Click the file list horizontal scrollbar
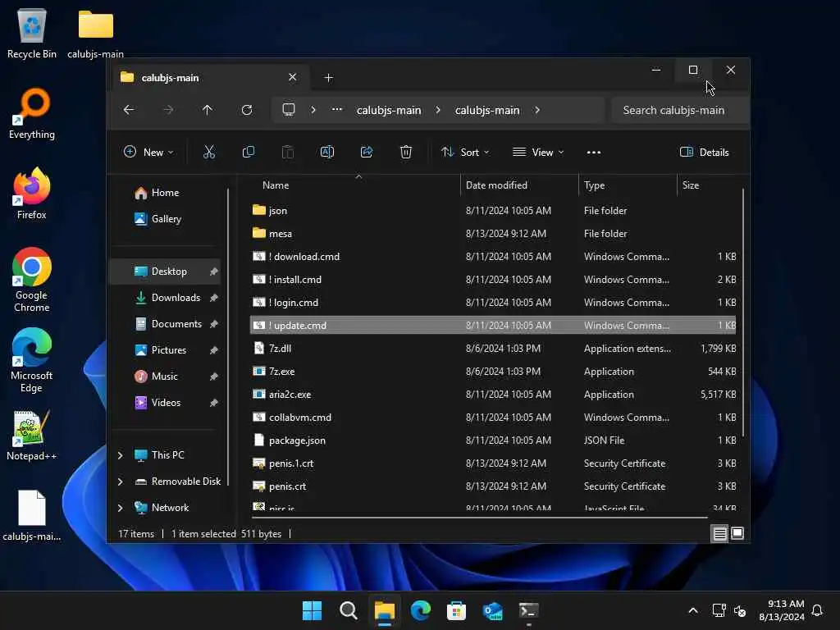Viewport: 840px width, 630px height. point(479,518)
